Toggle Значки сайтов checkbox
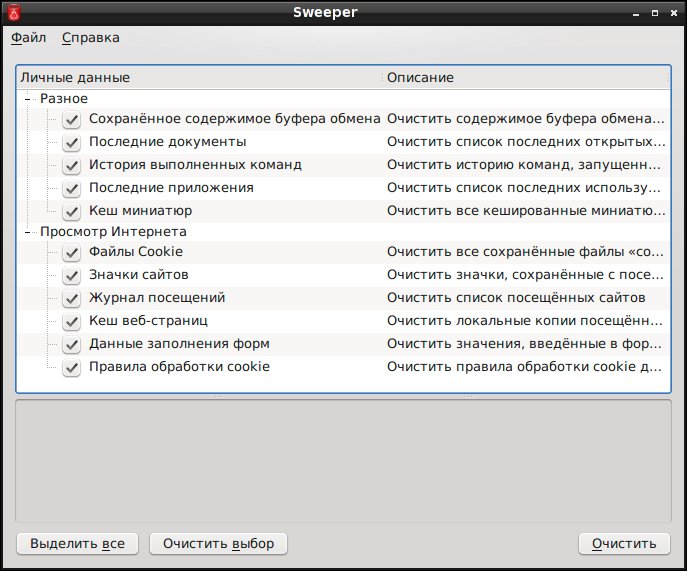The image size is (687, 571). click(71, 275)
